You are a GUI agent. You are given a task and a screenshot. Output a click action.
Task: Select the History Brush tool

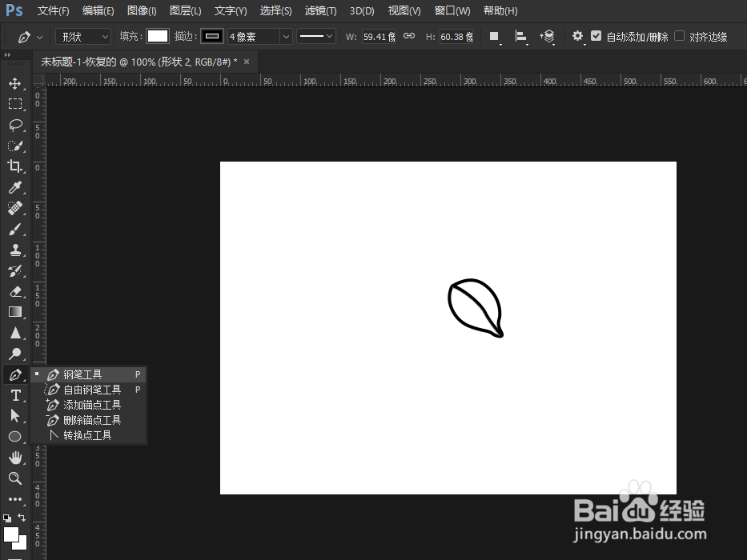(14, 270)
